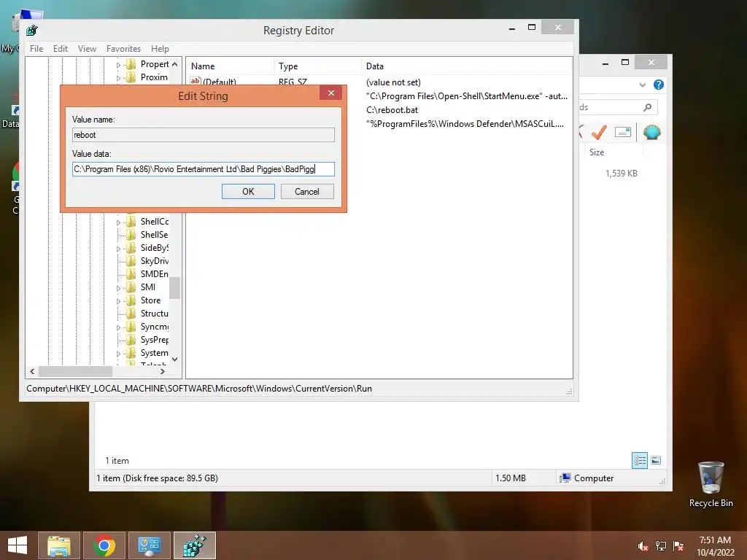This screenshot has width=747, height=560.
Task: Open the Help menu in Registry Editor
Action: click(160, 49)
